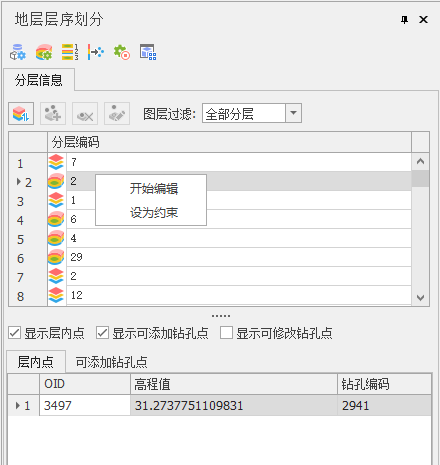The image size is (440, 465).
Task: Uncheck 显示可添加钻孔点 checkbox
Action: point(103,333)
